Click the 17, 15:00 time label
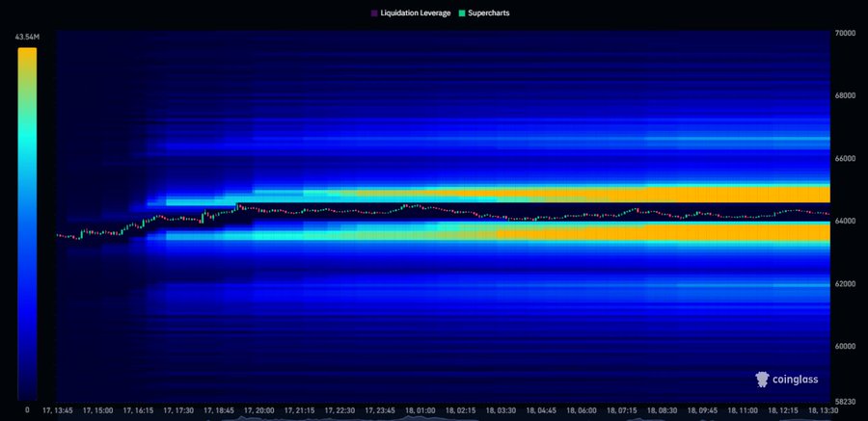This screenshot has height=421, width=868. [x=98, y=410]
